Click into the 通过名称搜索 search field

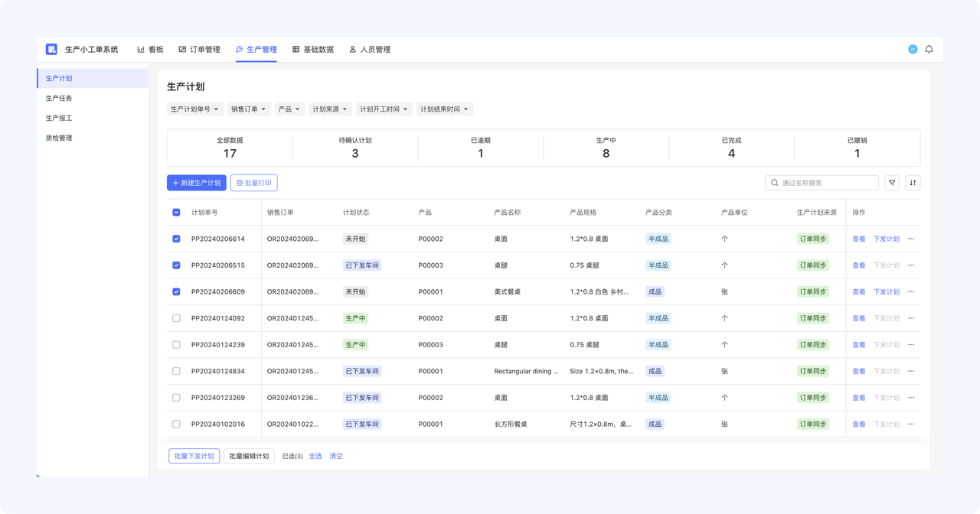822,183
